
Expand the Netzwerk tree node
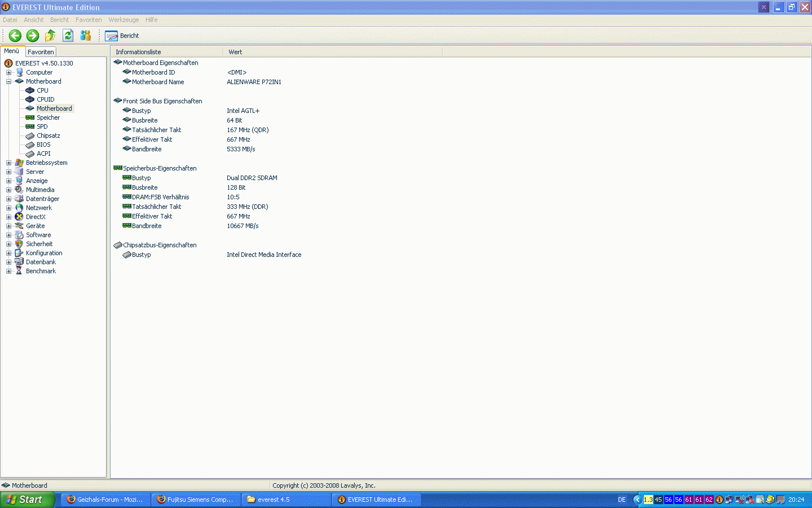coord(8,208)
